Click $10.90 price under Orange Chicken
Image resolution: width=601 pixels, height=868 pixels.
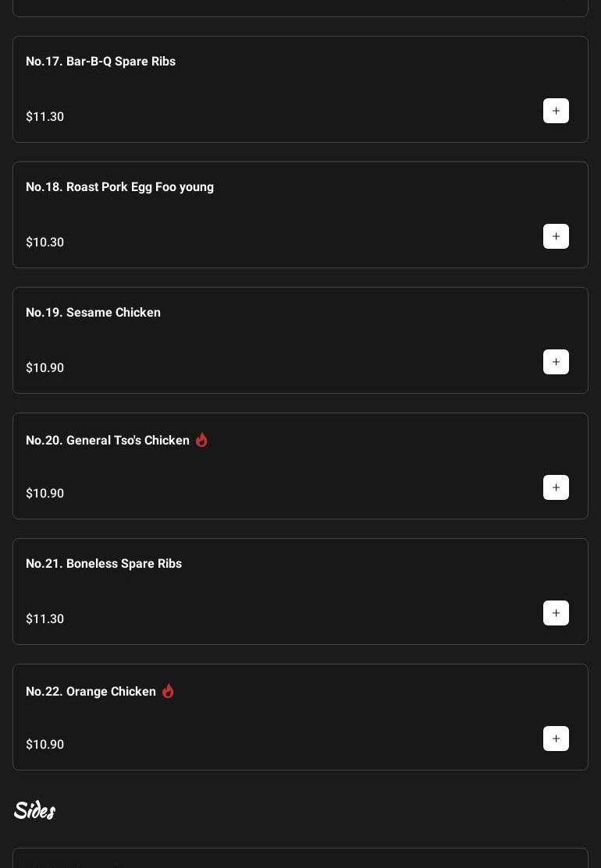pyautogui.click(x=44, y=744)
